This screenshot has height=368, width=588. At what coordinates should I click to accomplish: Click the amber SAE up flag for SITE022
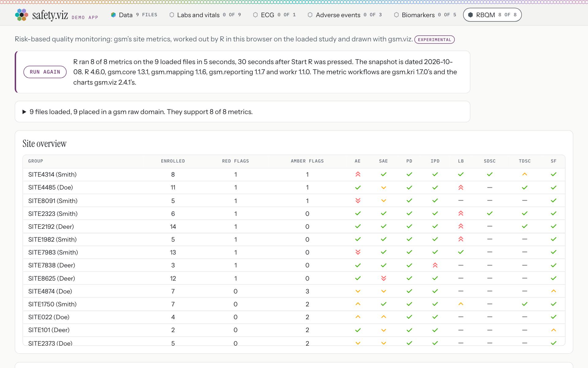click(x=383, y=317)
